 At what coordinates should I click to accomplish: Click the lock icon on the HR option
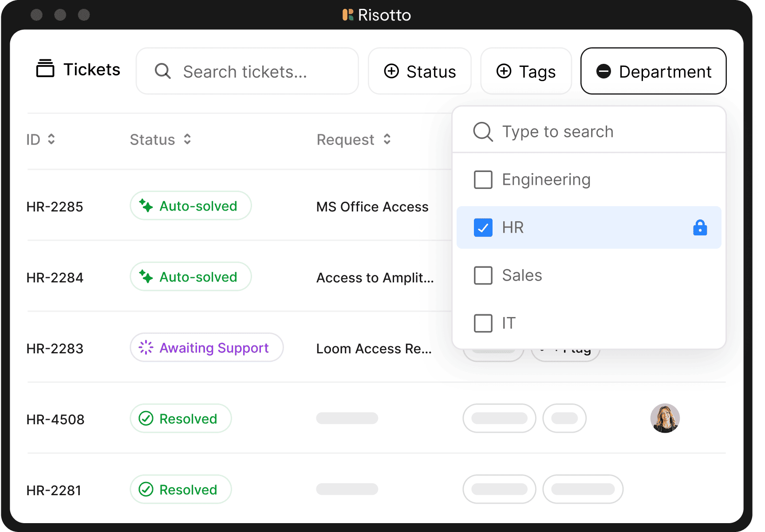(x=700, y=227)
